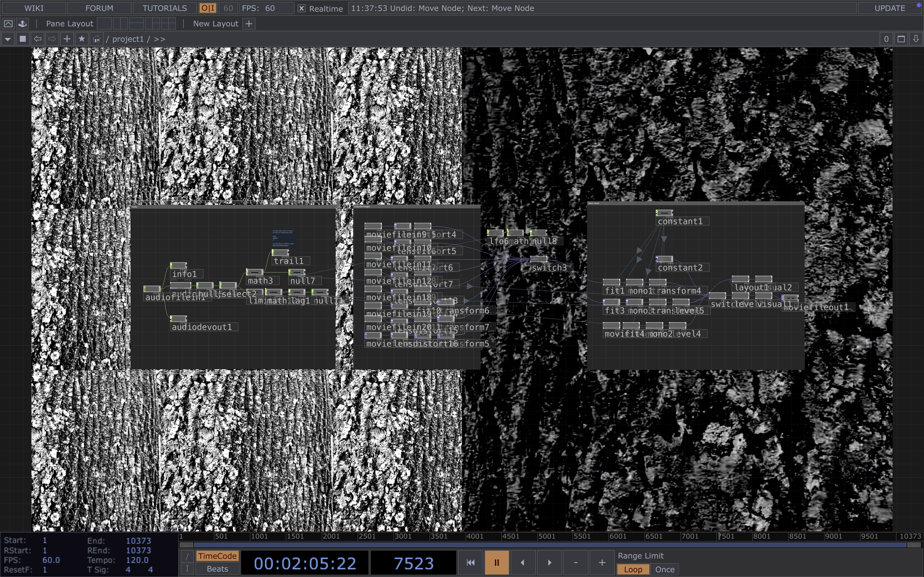Jump to start with rewind button
Screen dimensions: 924x577
[x=470, y=563]
